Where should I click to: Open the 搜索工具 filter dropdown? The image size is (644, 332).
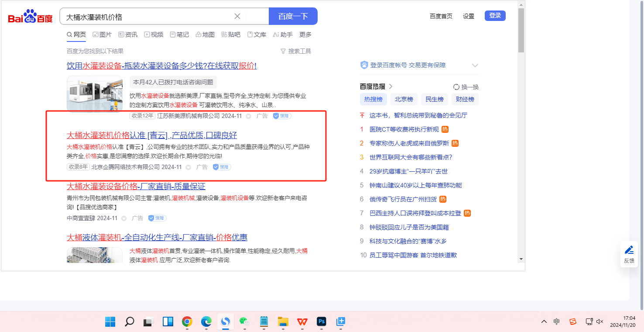(296, 51)
